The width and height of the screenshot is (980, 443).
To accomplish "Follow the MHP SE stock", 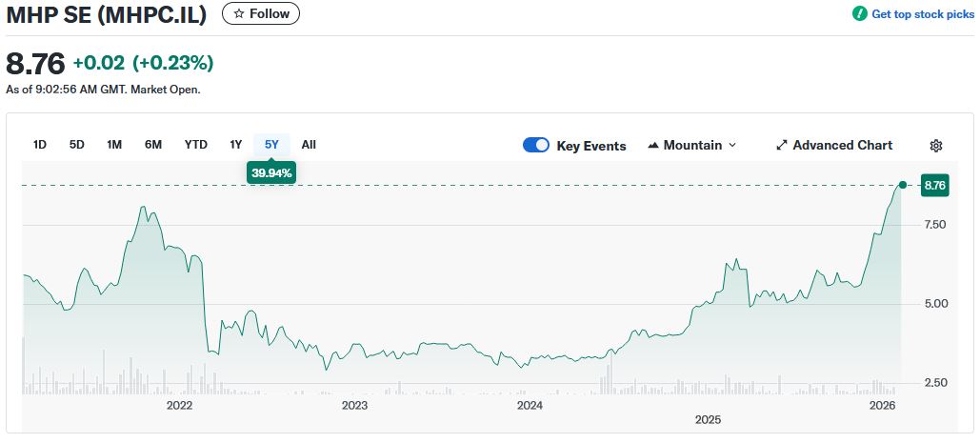I will (x=261, y=14).
